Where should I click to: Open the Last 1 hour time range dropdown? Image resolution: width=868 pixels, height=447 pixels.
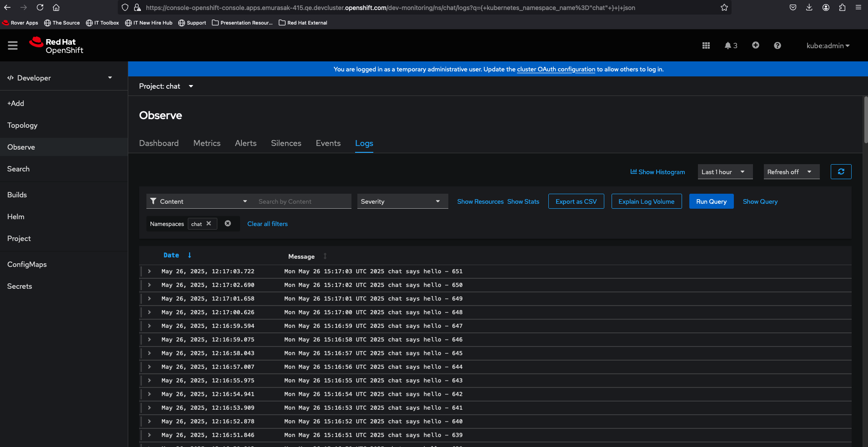[x=724, y=172]
